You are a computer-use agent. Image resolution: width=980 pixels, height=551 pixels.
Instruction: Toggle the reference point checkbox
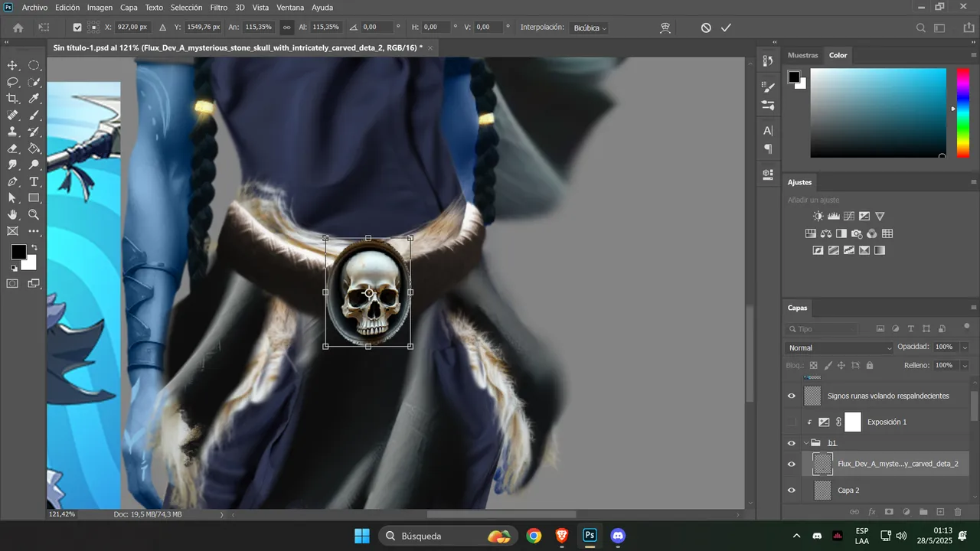pyautogui.click(x=77, y=28)
